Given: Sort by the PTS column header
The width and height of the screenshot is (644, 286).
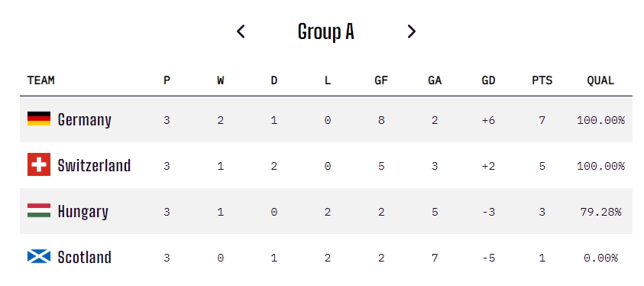Looking at the screenshot, I should (542, 80).
